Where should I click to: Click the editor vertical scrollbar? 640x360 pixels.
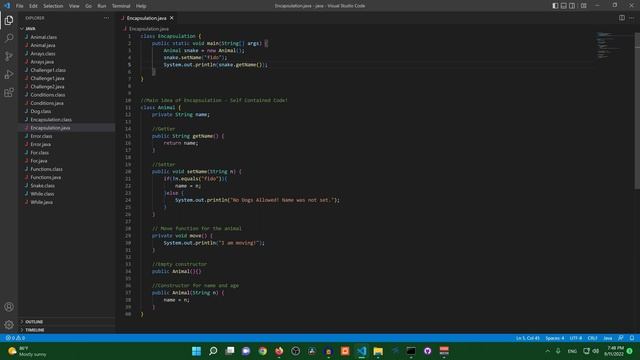tap(637, 111)
